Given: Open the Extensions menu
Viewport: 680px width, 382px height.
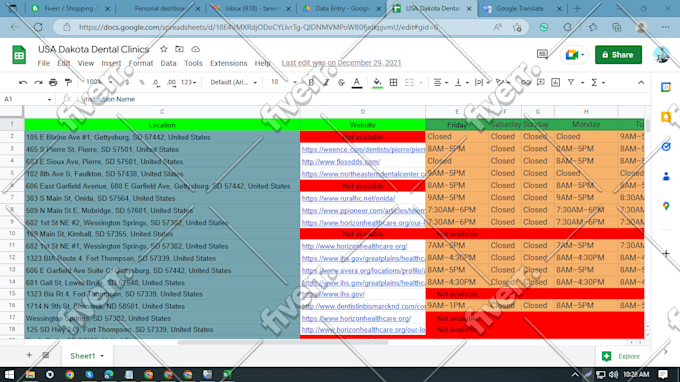Looking at the screenshot, I should pyautogui.click(x=229, y=63).
